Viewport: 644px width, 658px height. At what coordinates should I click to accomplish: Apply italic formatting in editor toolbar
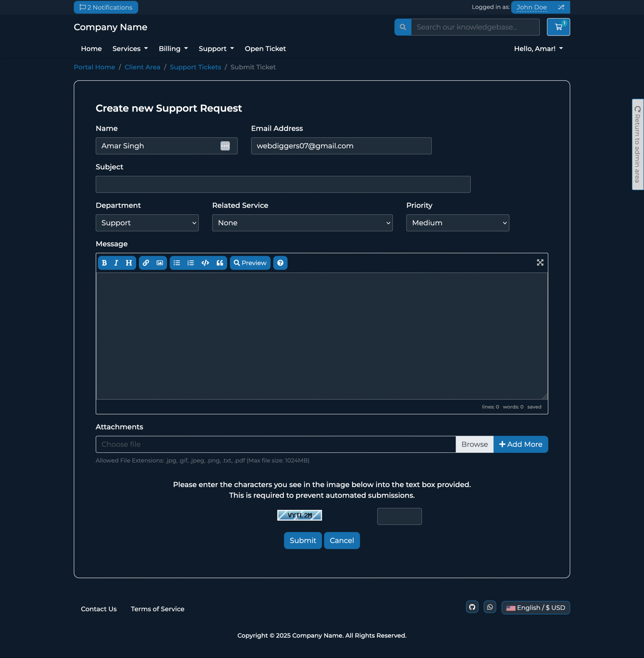[116, 263]
